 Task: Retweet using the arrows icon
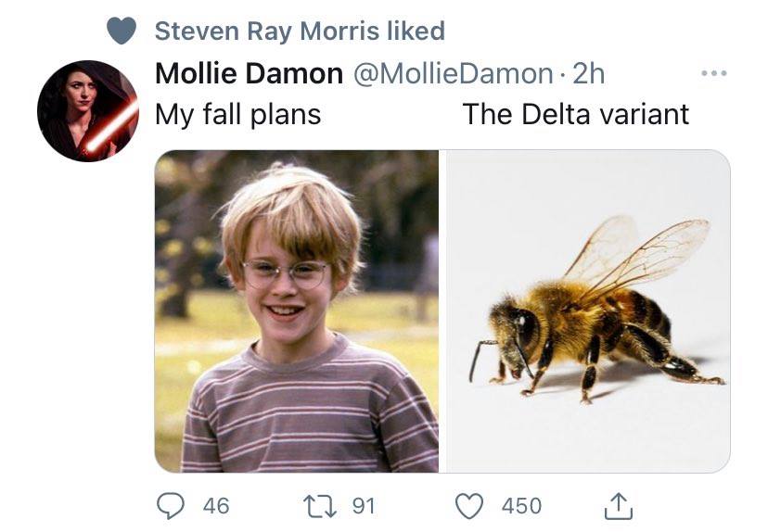320,506
